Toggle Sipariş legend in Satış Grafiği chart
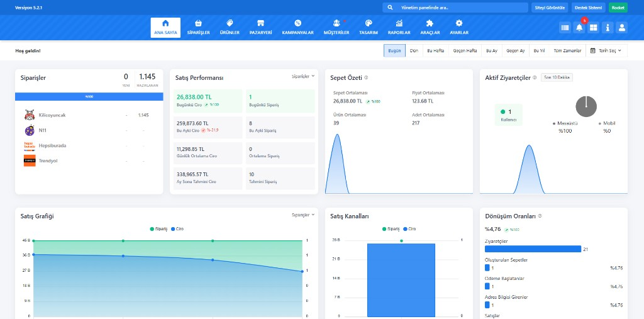This screenshot has width=644, height=319. click(x=158, y=229)
